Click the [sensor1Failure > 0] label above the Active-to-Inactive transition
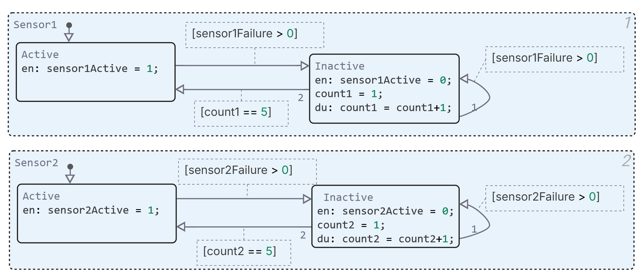Image resolution: width=644 pixels, height=277 pixels. pyautogui.click(x=244, y=34)
